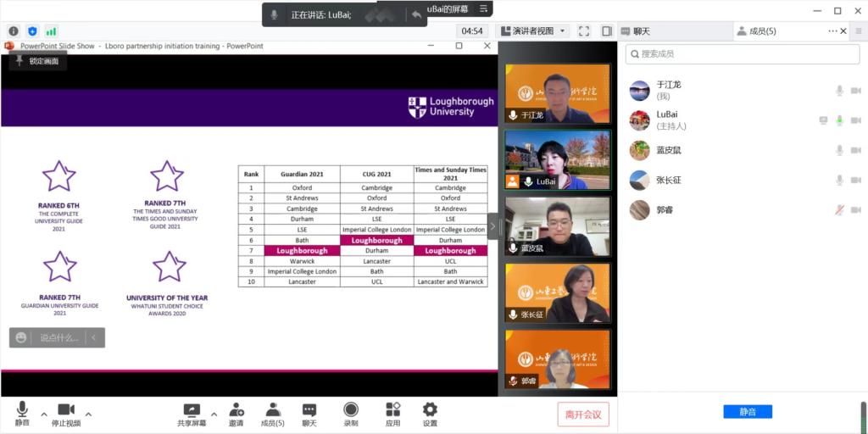Click LuBai's screen-sharing icon in member list

point(823,120)
